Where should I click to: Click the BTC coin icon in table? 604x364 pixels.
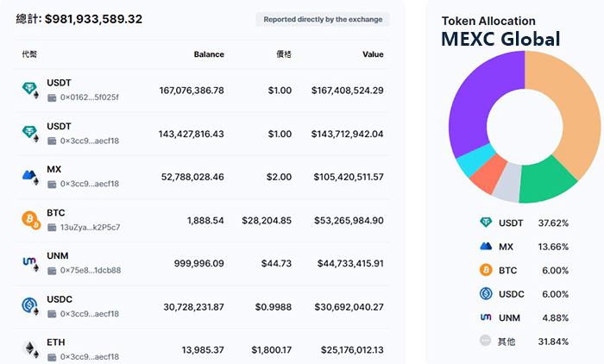tap(31, 219)
